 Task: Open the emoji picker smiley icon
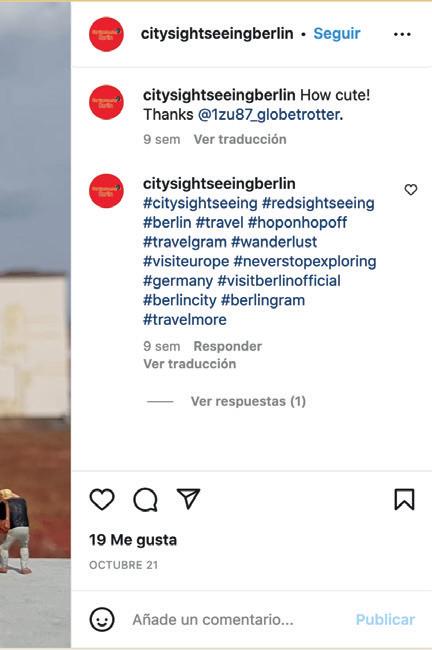point(102,619)
